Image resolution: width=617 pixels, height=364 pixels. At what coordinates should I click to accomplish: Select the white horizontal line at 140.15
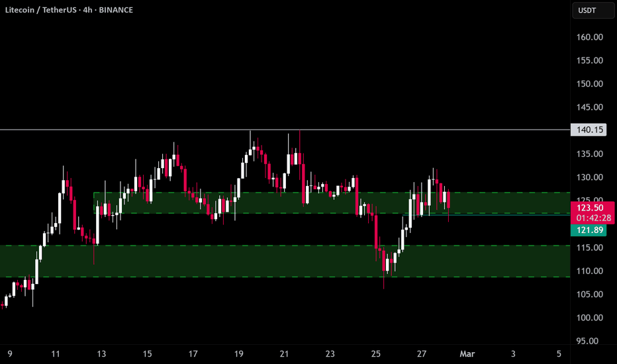coord(285,130)
